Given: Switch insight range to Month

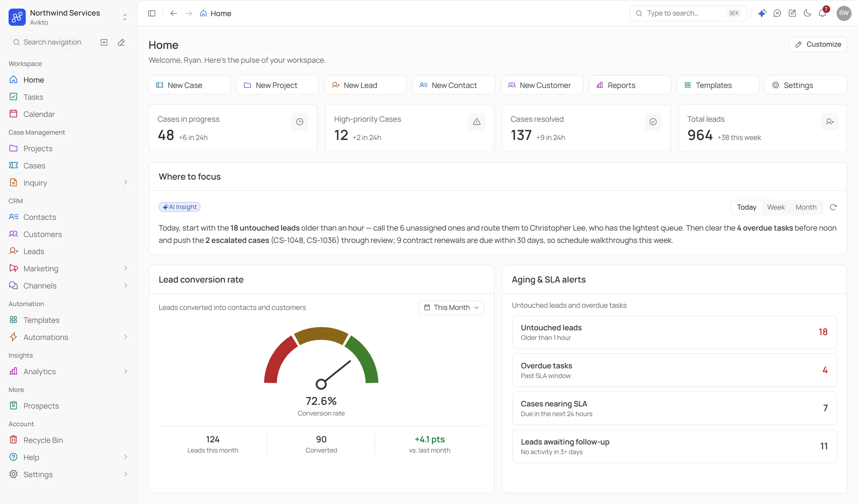Looking at the screenshot, I should click(806, 207).
